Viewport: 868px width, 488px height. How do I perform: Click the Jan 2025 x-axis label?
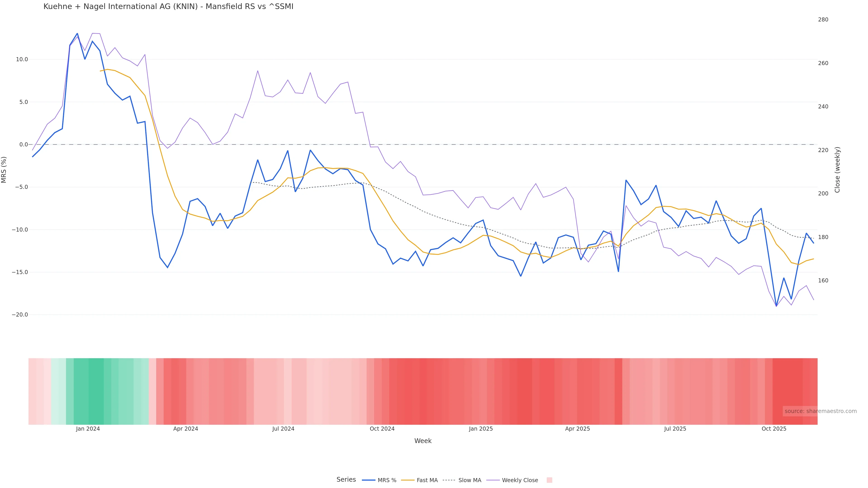click(481, 429)
